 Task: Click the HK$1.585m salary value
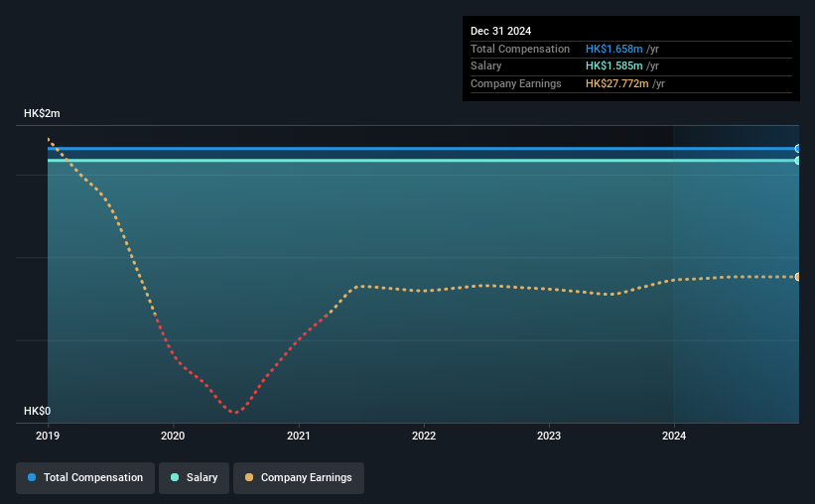[613, 66]
